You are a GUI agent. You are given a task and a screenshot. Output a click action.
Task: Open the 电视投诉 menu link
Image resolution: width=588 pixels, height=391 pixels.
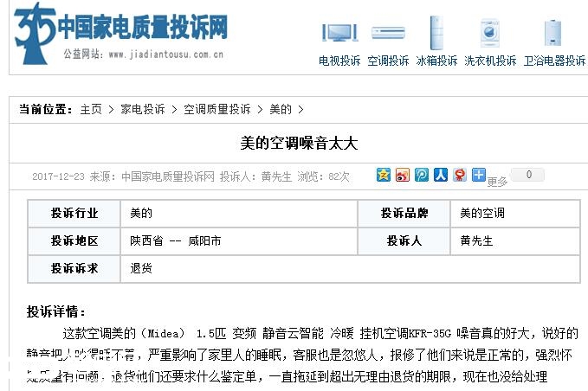[x=339, y=61]
